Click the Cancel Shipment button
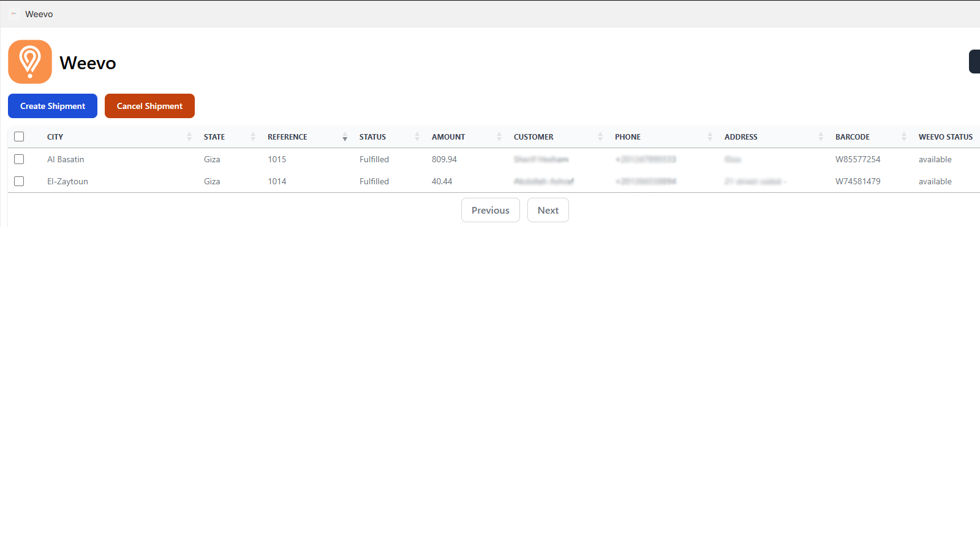The height and width of the screenshot is (551, 980). coord(149,106)
